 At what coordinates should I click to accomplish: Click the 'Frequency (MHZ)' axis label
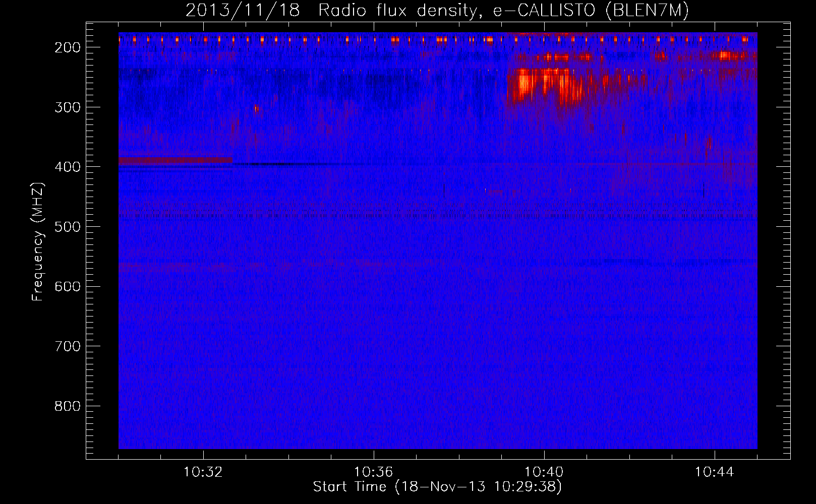pos(38,242)
